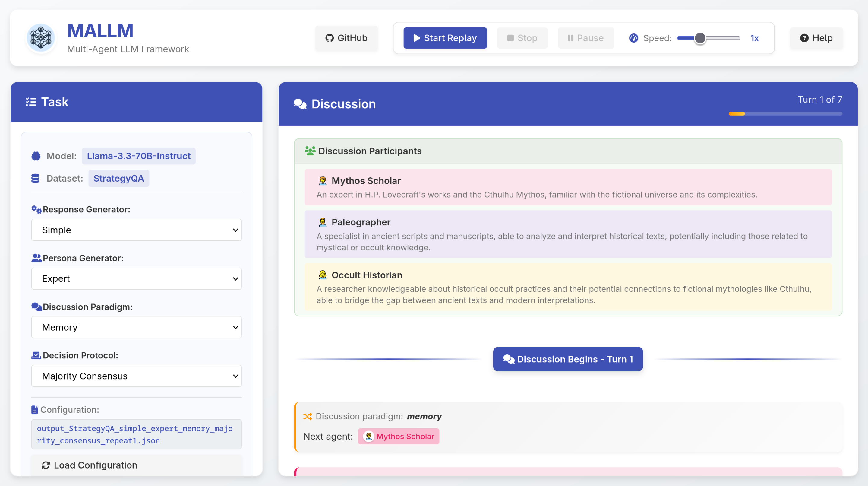Click the Discussion Participants group icon
Image resolution: width=868 pixels, height=486 pixels.
coord(310,151)
